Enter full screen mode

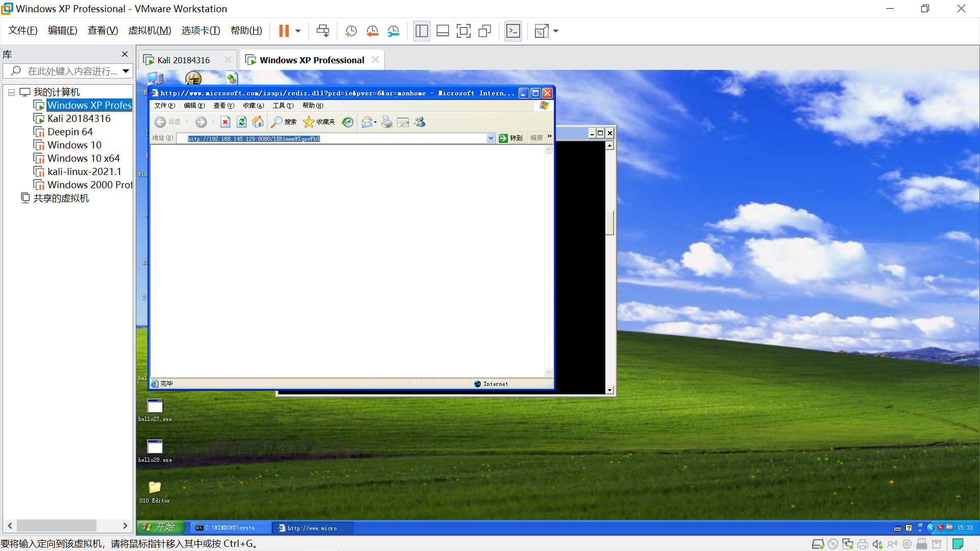click(x=463, y=31)
